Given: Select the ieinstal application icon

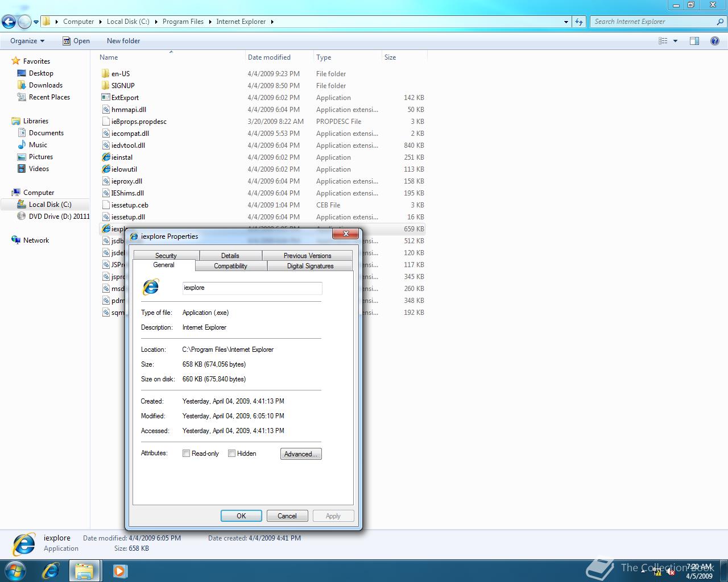Looking at the screenshot, I should click(105, 157).
